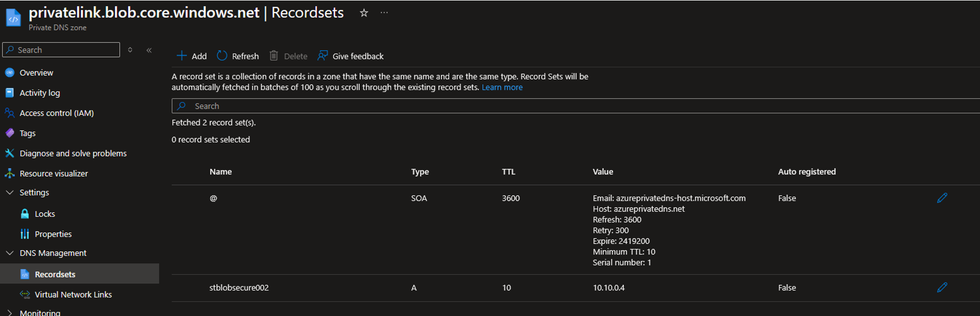The image size is (980, 316).
Task: Edit the SOA record with pencil icon
Action: coord(942,198)
